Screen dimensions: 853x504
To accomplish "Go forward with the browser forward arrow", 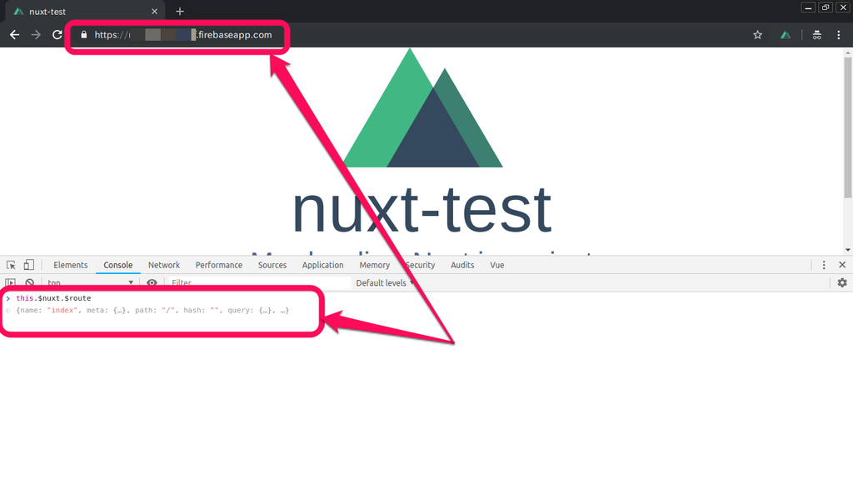I will coord(36,35).
